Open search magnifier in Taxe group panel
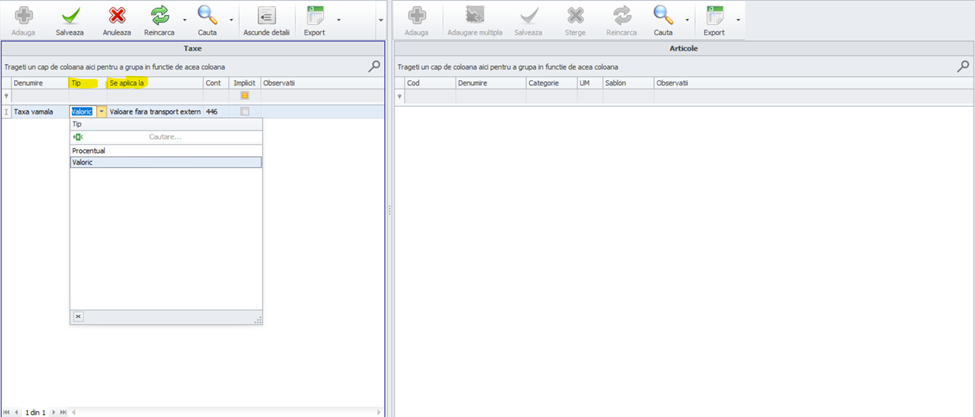Viewport: 975px width, 417px height. pyautogui.click(x=375, y=66)
